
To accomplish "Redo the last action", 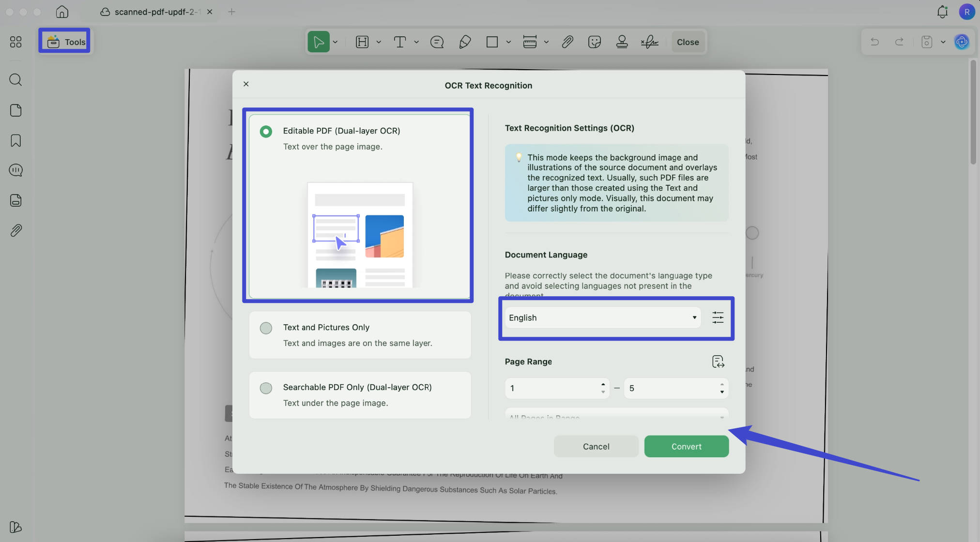I will 899,42.
